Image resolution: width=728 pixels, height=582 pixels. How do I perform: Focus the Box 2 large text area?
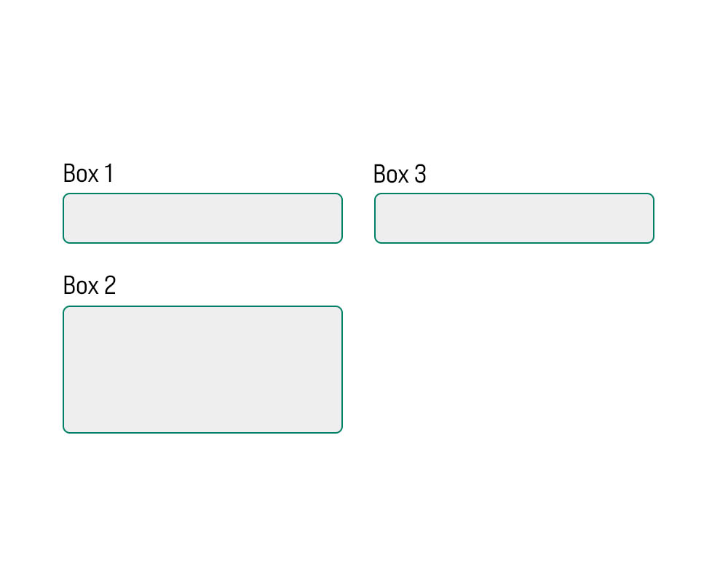[x=202, y=370]
